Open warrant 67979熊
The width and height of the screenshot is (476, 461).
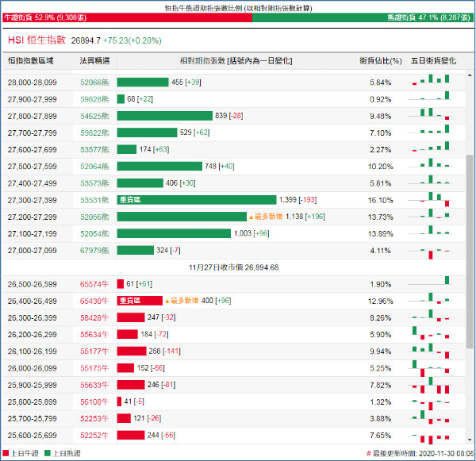(x=94, y=251)
